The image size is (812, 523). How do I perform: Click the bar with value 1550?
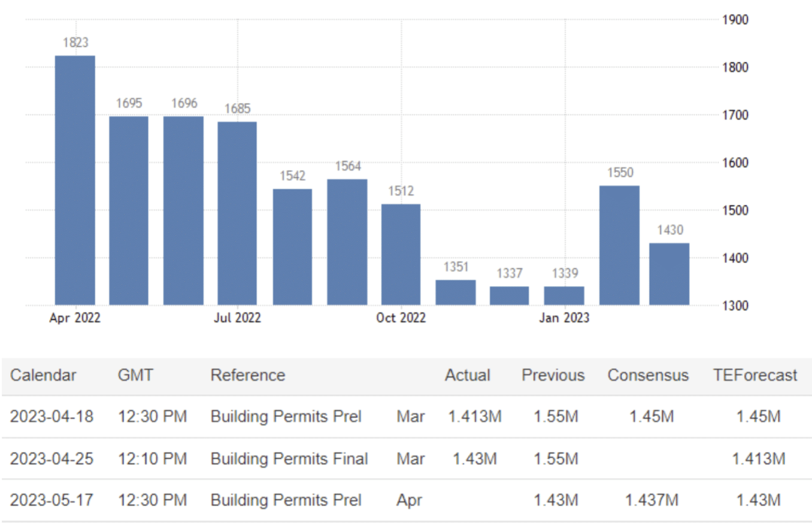click(619, 245)
